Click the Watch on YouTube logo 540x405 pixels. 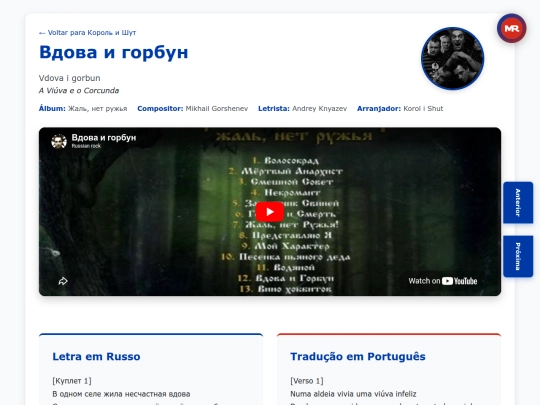tap(443, 281)
